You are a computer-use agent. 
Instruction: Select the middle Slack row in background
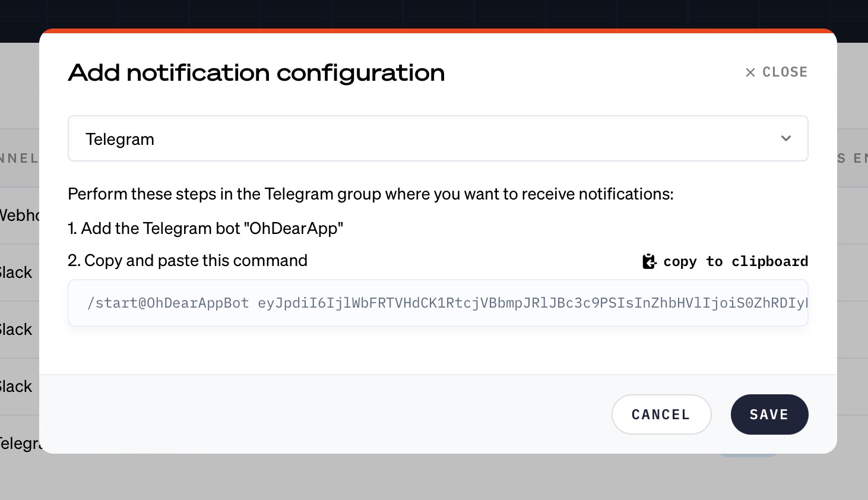[x=17, y=330]
